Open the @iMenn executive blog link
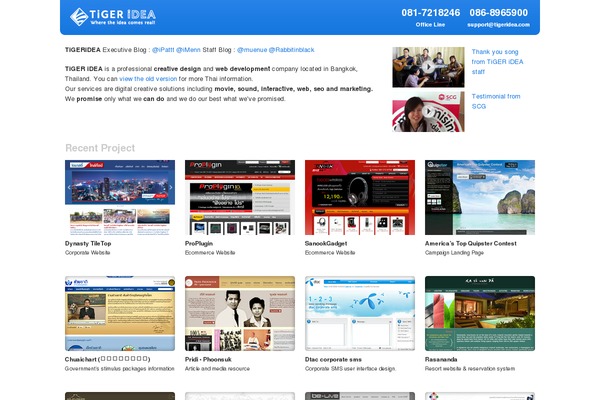Image resolution: width=600 pixels, height=400 pixels. tap(188, 50)
